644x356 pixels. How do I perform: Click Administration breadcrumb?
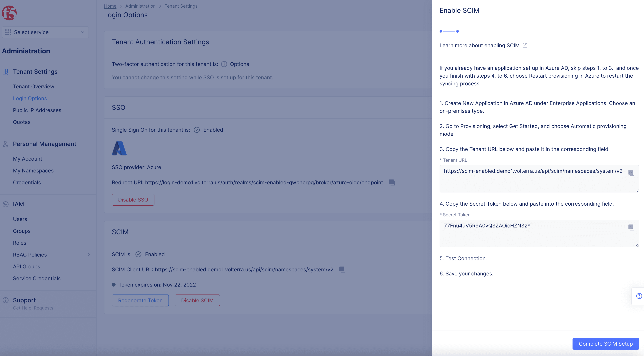click(x=141, y=6)
